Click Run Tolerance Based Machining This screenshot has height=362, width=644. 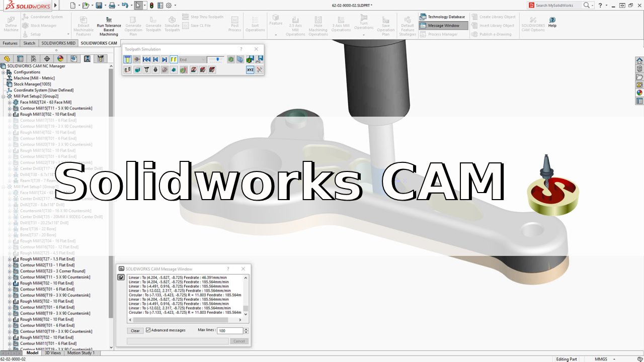point(109,26)
